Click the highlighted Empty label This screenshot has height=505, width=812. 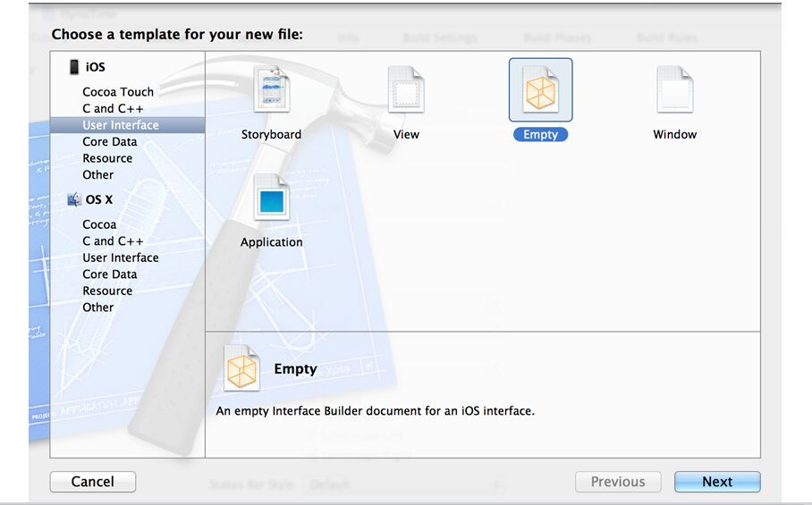point(540,134)
